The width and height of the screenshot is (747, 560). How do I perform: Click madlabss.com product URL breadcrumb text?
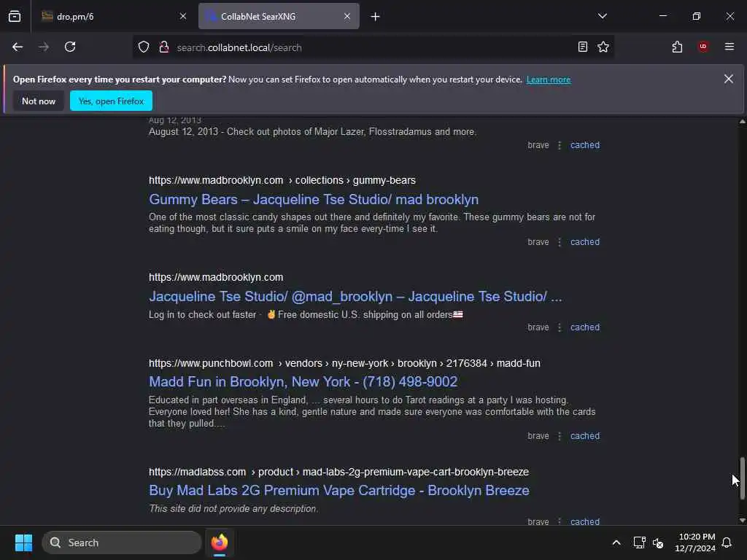338,472
